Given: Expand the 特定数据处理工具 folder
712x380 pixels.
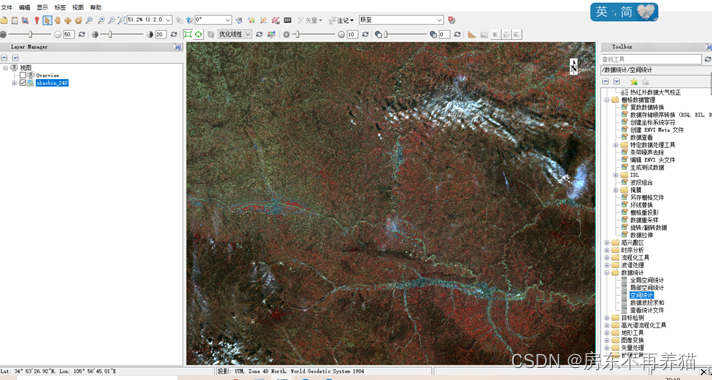Looking at the screenshot, I should pos(616,145).
